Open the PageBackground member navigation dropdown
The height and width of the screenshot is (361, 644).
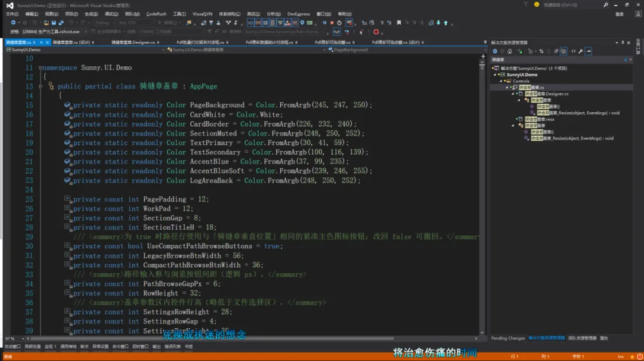pyautogui.click(x=407, y=50)
